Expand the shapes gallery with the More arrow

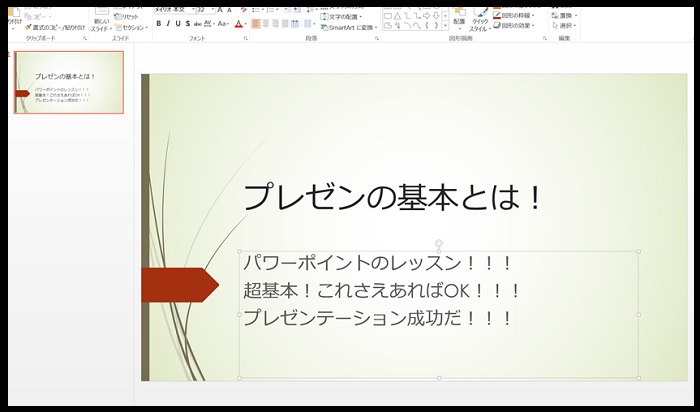click(x=445, y=26)
